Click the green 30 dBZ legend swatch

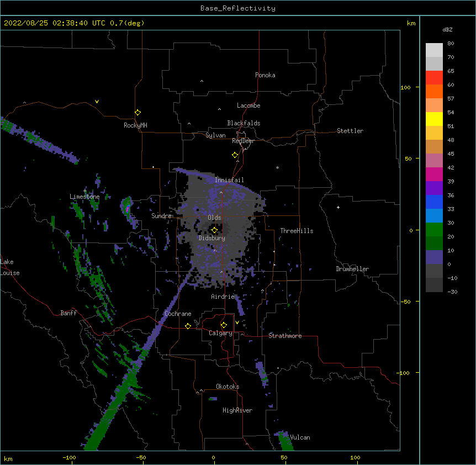434,230
